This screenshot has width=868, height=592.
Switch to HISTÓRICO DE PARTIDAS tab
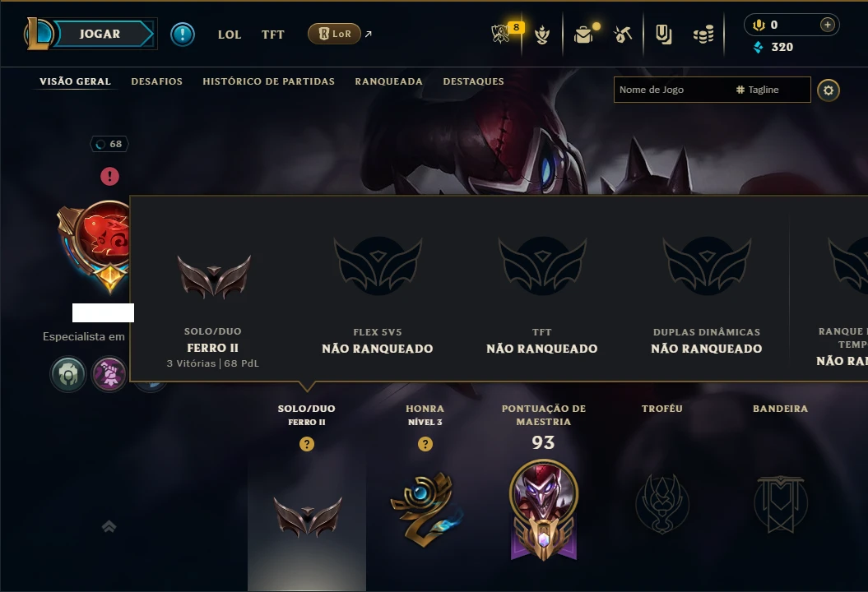coord(268,81)
